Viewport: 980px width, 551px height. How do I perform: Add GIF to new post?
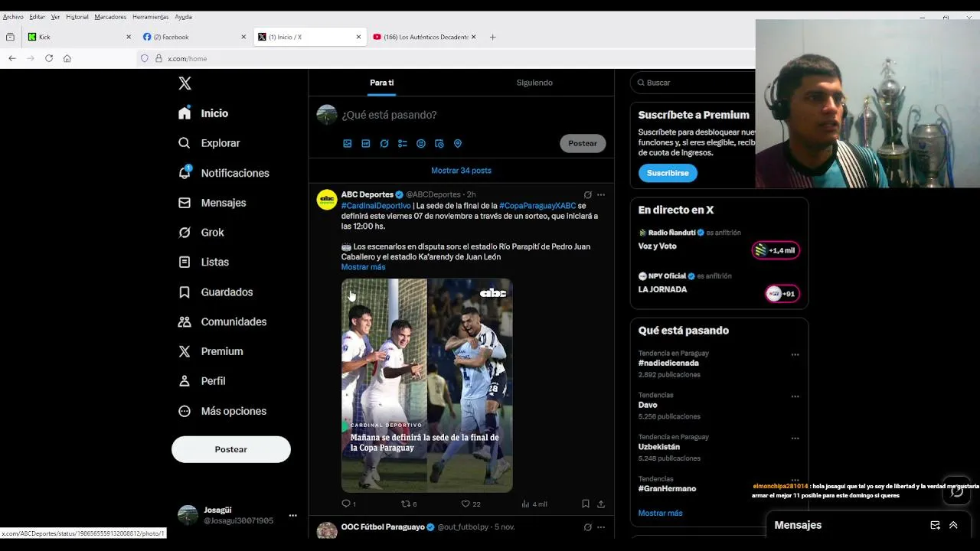click(366, 143)
